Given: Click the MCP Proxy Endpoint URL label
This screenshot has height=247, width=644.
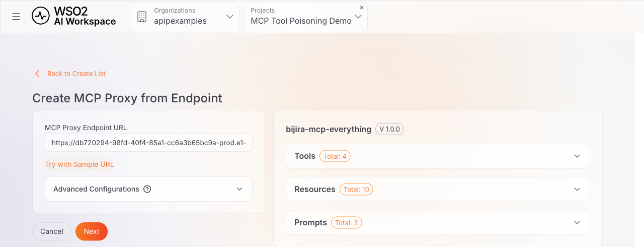Looking at the screenshot, I should (86, 128).
